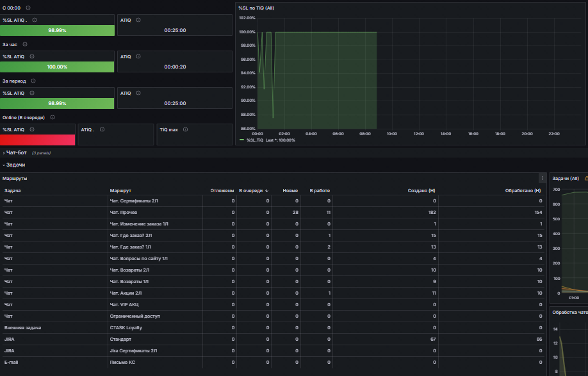Collapse the Задачи row
588x376 pixels.
pyautogui.click(x=14, y=165)
